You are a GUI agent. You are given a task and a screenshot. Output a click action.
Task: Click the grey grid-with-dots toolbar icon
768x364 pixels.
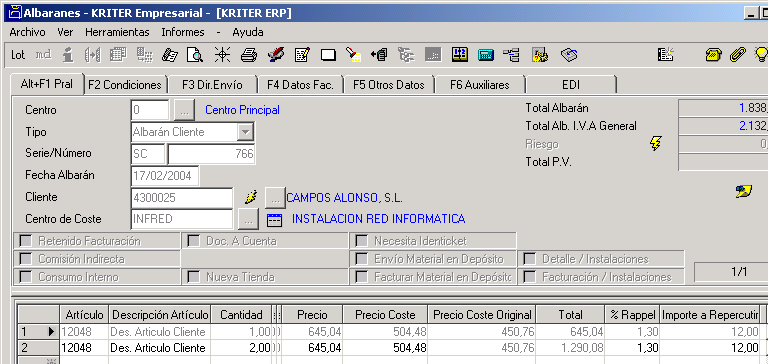click(144, 55)
